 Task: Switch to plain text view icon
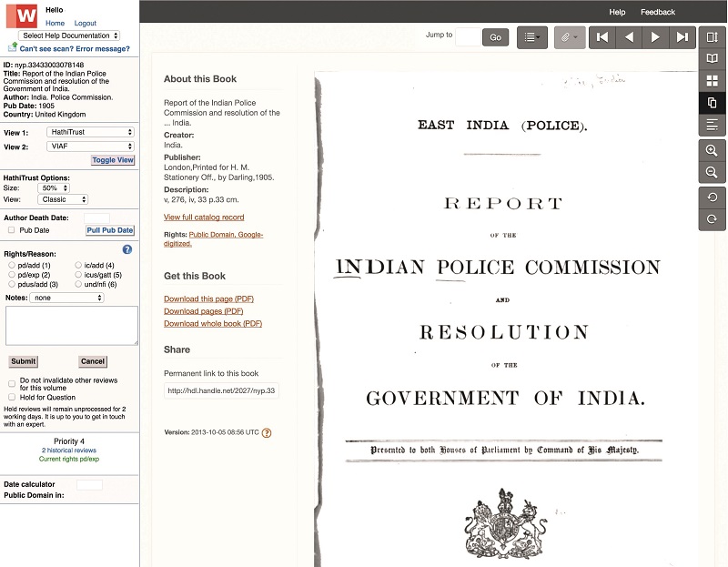(713, 125)
